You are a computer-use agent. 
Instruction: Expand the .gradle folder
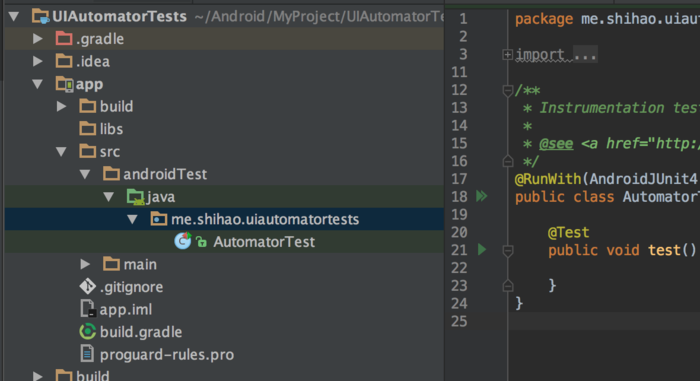pyautogui.click(x=38, y=38)
